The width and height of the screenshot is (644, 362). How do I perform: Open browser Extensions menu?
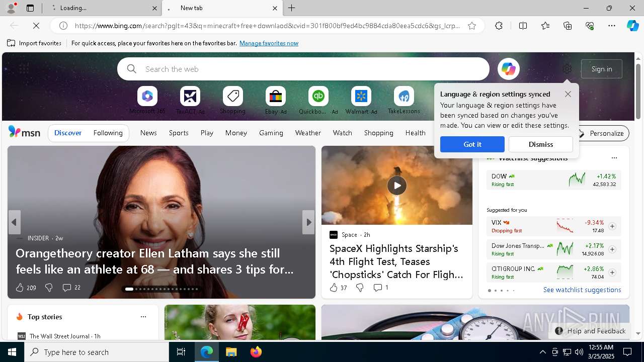pos(499,26)
